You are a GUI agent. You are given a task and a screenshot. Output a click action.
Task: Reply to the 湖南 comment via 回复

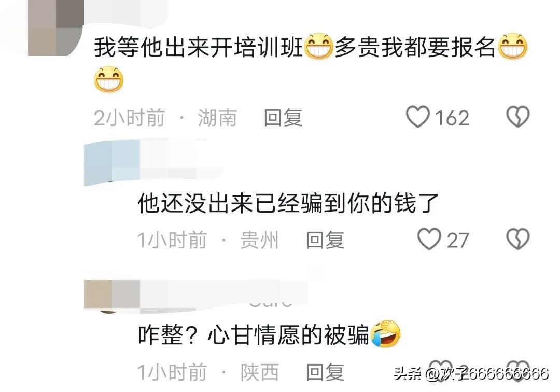(283, 118)
